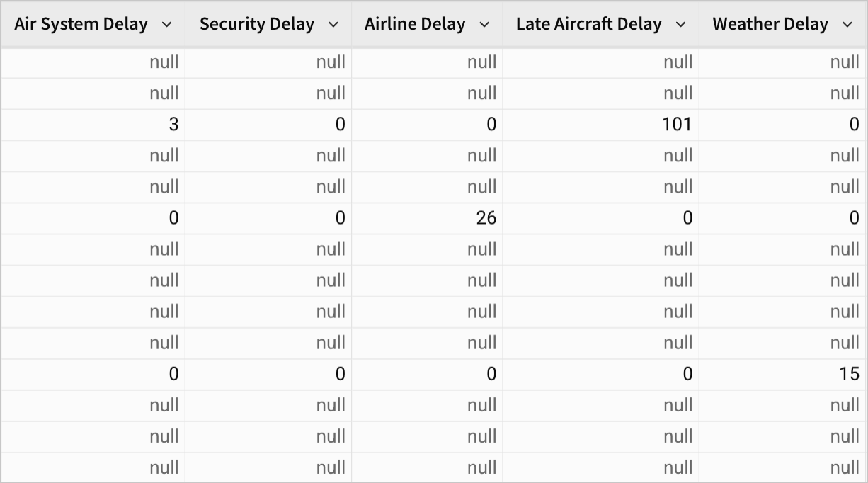Open the Air System Delay column dropdown
Screen dimensions: 868x483
pyautogui.click(x=167, y=25)
